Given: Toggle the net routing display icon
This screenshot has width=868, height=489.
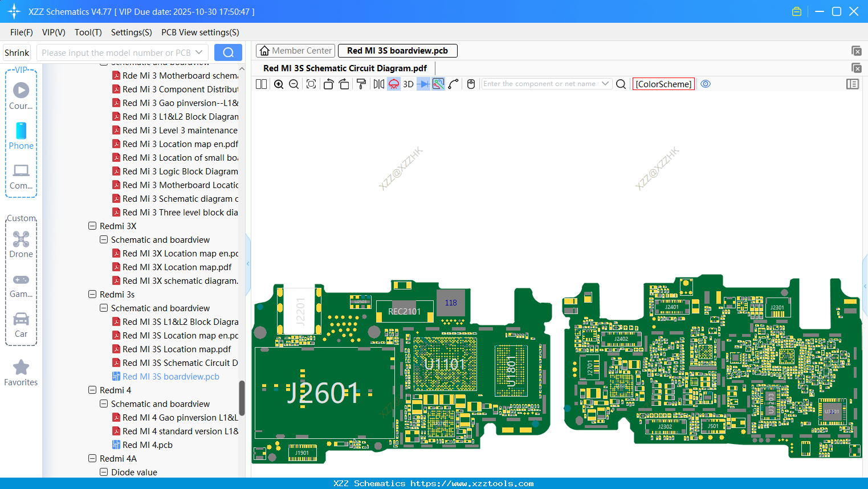Looking at the screenshot, I should pos(438,84).
